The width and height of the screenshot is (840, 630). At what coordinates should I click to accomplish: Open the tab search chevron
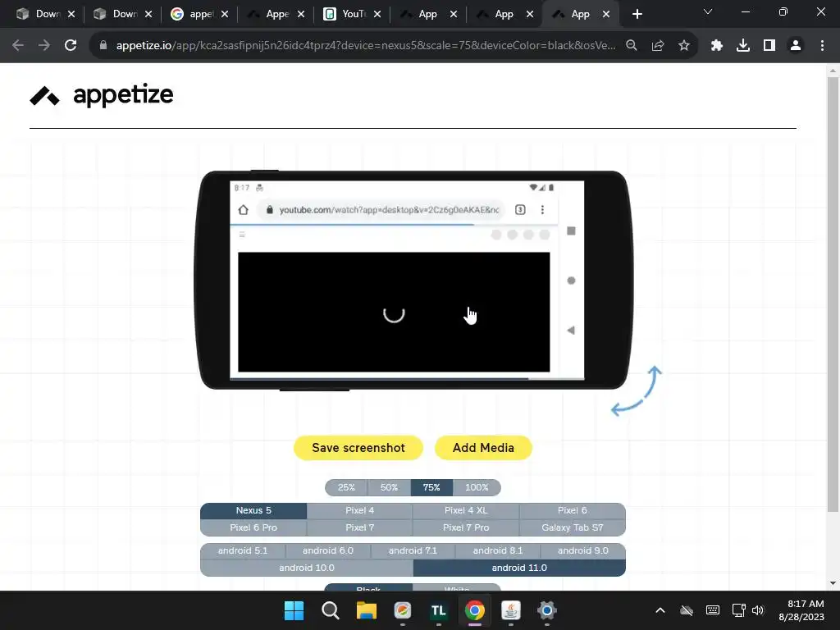[x=708, y=11]
